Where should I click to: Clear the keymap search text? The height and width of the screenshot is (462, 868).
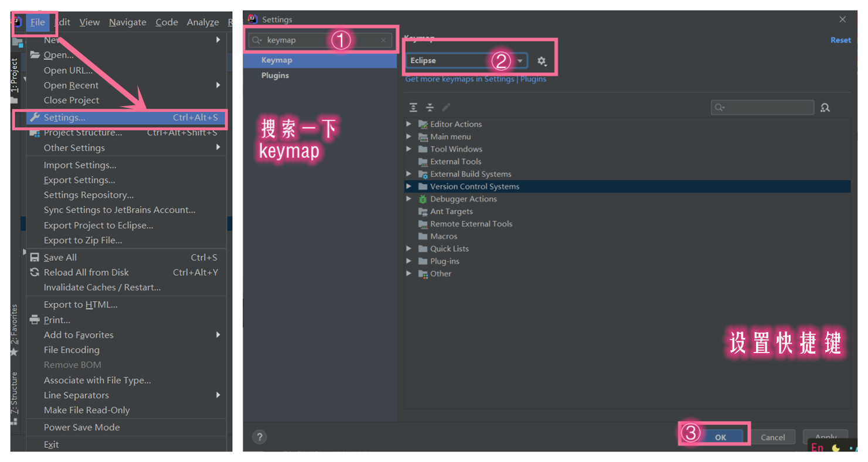tap(383, 40)
